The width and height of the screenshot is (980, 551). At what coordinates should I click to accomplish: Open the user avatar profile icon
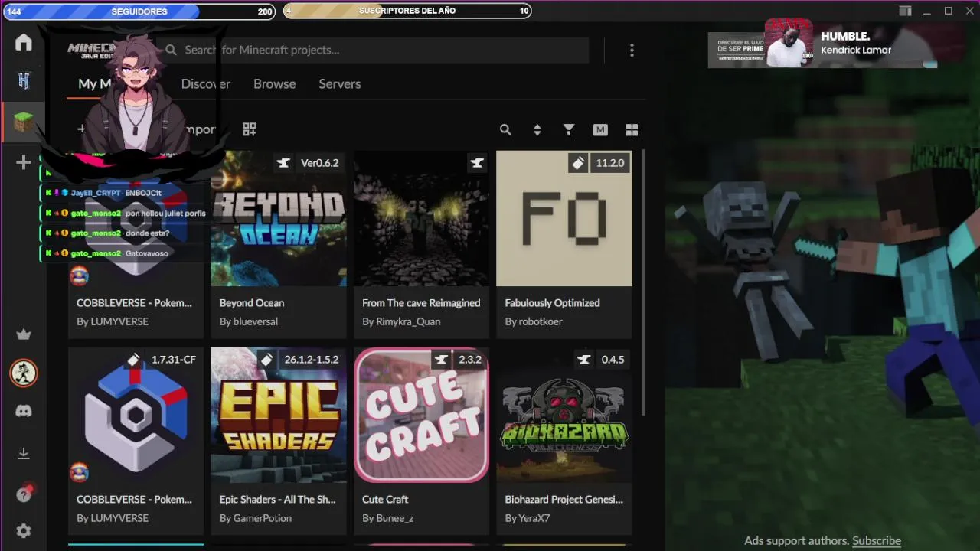click(24, 373)
